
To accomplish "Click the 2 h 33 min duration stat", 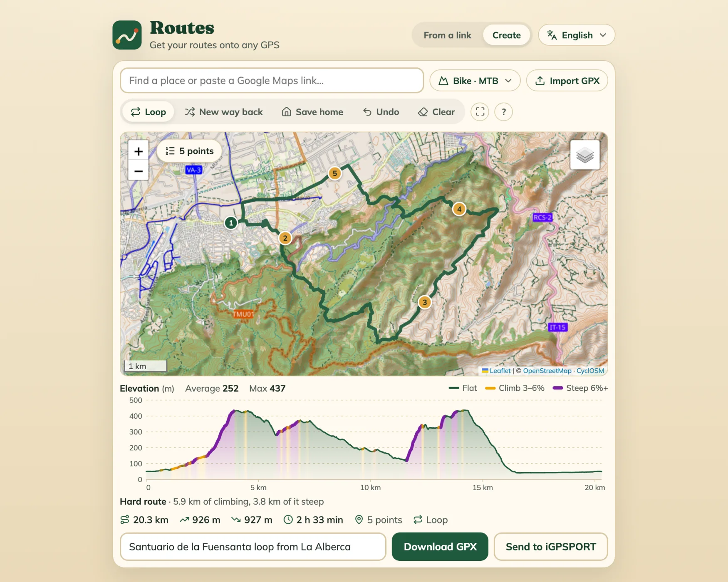I will coord(313,520).
